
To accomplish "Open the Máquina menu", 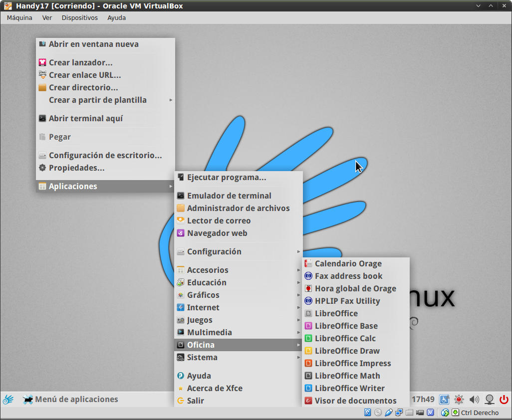I will click(19, 17).
